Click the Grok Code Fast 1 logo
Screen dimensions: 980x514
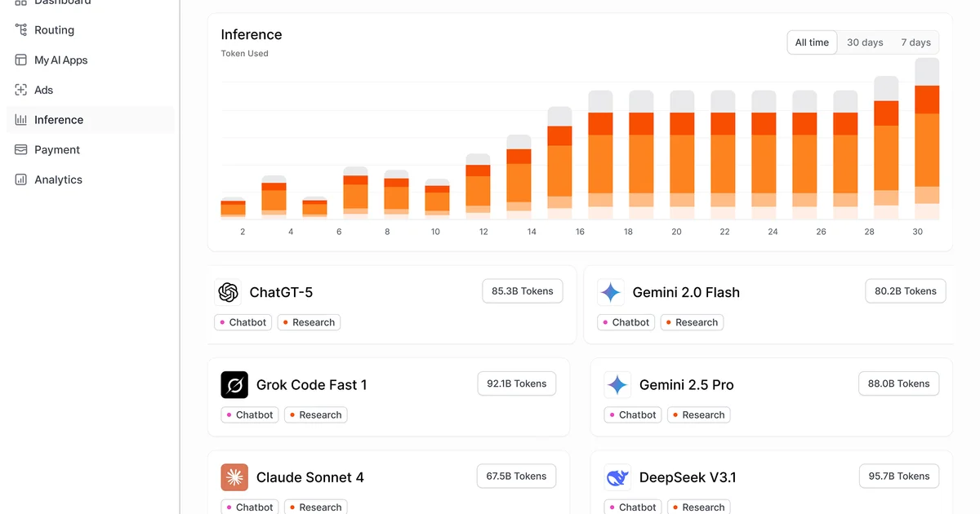tap(234, 385)
